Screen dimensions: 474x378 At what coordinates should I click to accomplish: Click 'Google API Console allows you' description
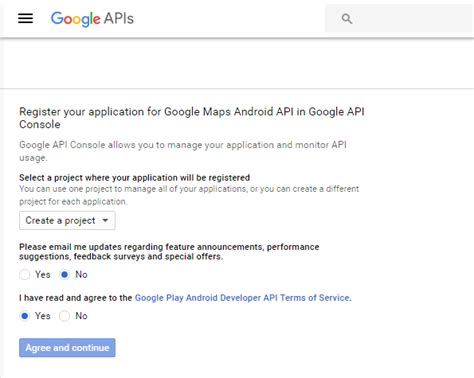[x=183, y=151]
